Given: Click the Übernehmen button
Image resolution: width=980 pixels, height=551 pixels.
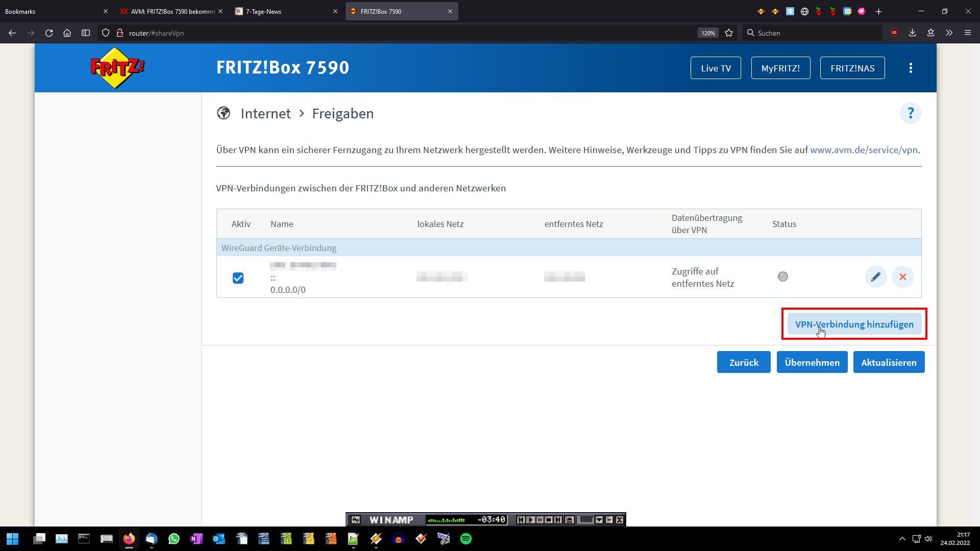Looking at the screenshot, I should point(812,362).
